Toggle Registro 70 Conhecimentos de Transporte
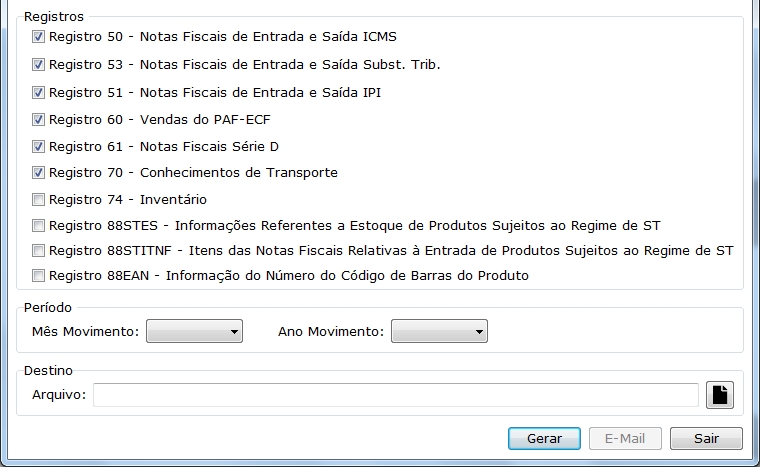The width and height of the screenshot is (760, 467). 39,173
